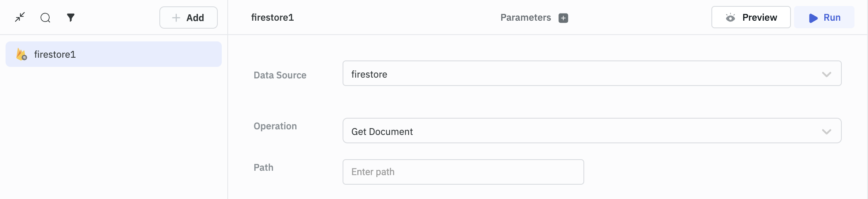Viewport: 868px width, 199px height.
Task: Expand the Data Source chevron arrow
Action: 827,74
